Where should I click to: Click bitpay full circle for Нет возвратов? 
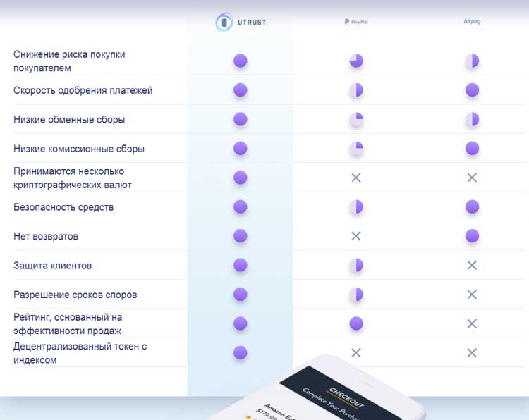point(472,236)
